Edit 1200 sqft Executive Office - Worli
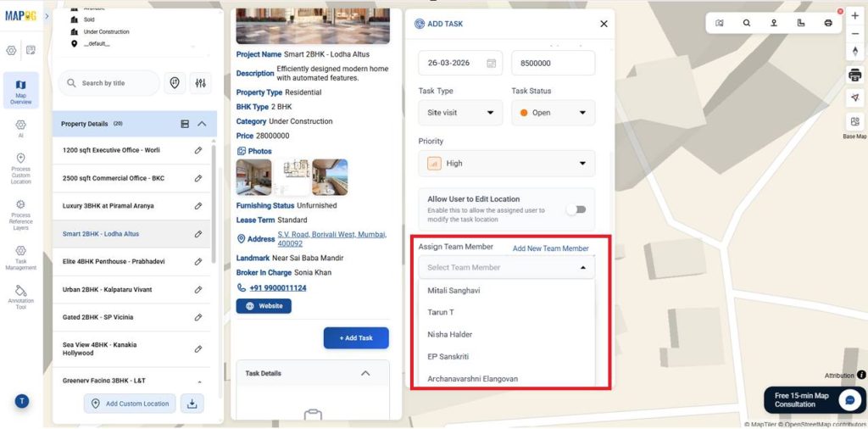This screenshot has width=868, height=429. pyautogui.click(x=198, y=150)
